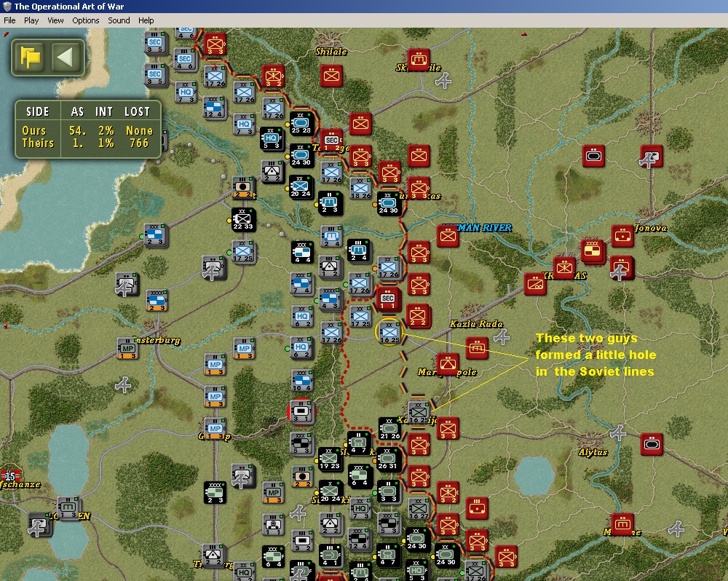Image resolution: width=728 pixels, height=581 pixels.
Task: Select the gray regiment counter marked 1 2
Action: [330, 267]
